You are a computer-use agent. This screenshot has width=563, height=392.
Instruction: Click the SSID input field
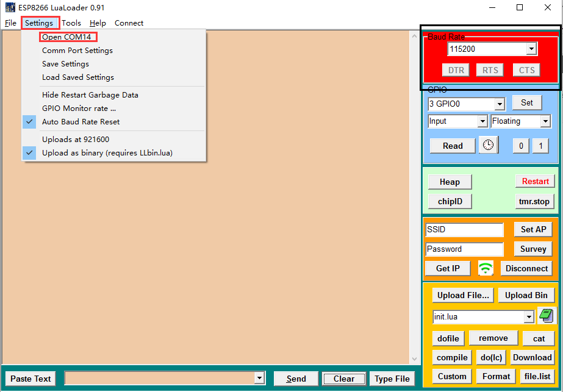click(464, 229)
